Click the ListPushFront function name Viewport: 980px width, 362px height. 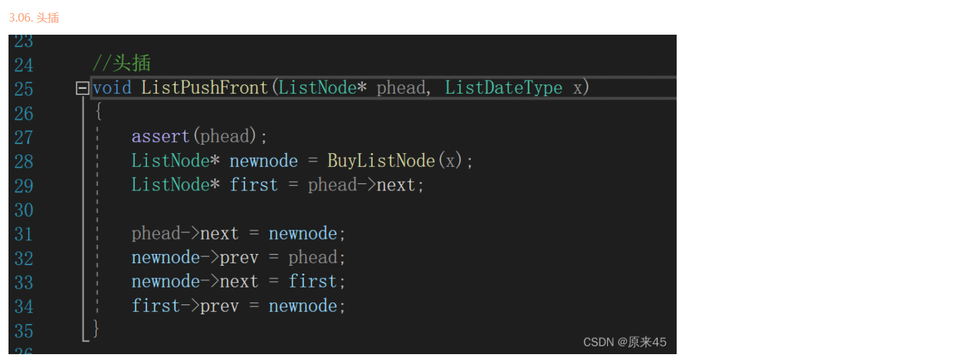click(x=205, y=88)
